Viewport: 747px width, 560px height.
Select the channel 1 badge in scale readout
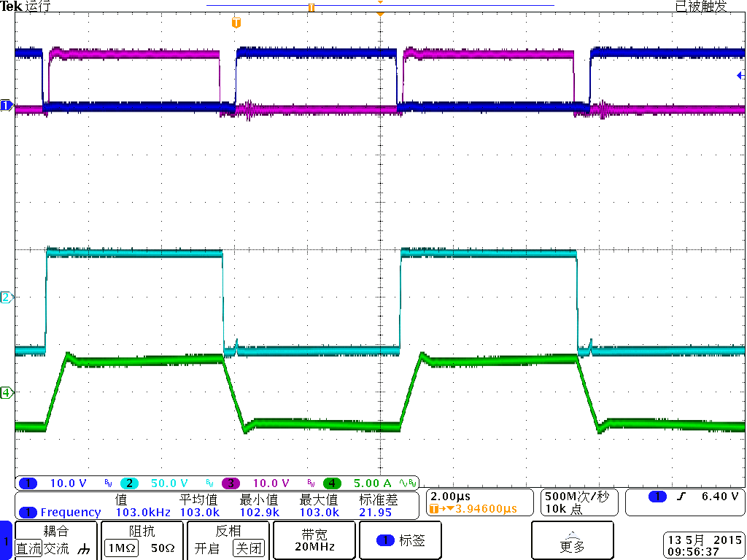pos(28,483)
